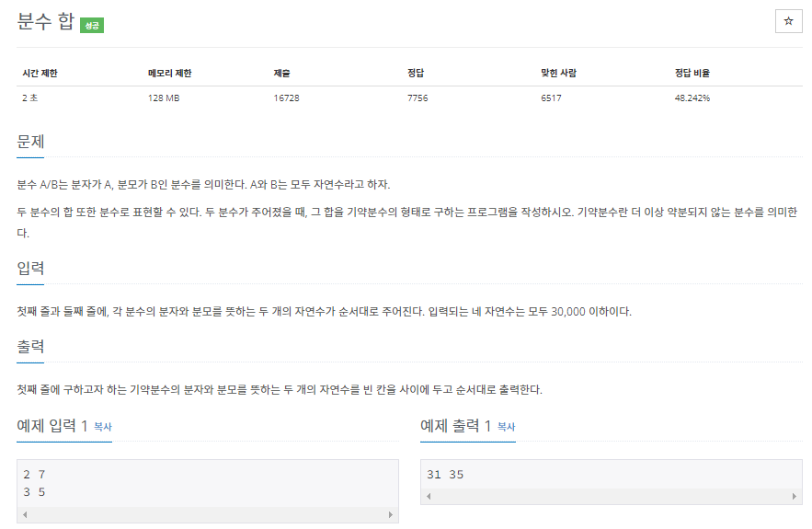Click the 정답 column header

pyautogui.click(x=416, y=73)
